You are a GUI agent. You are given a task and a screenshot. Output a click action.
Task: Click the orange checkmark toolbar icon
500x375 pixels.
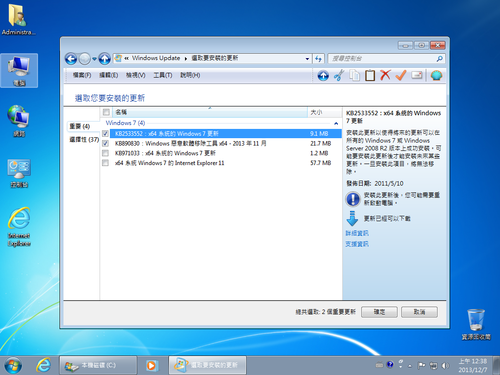[x=401, y=75]
